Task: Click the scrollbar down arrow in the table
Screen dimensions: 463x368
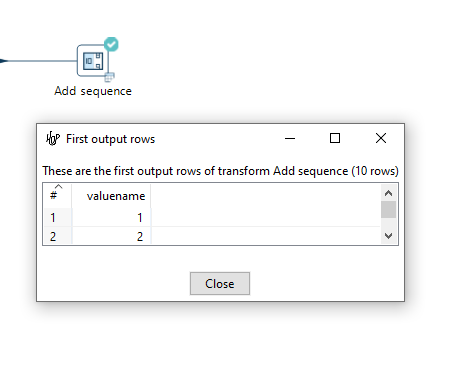Action: click(x=388, y=236)
